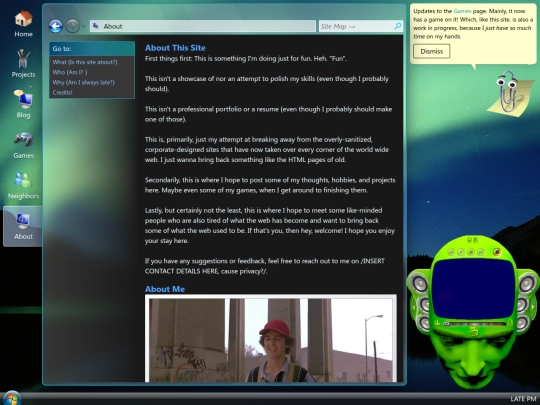Open the navigation history dropdown arrow

[x=84, y=27]
